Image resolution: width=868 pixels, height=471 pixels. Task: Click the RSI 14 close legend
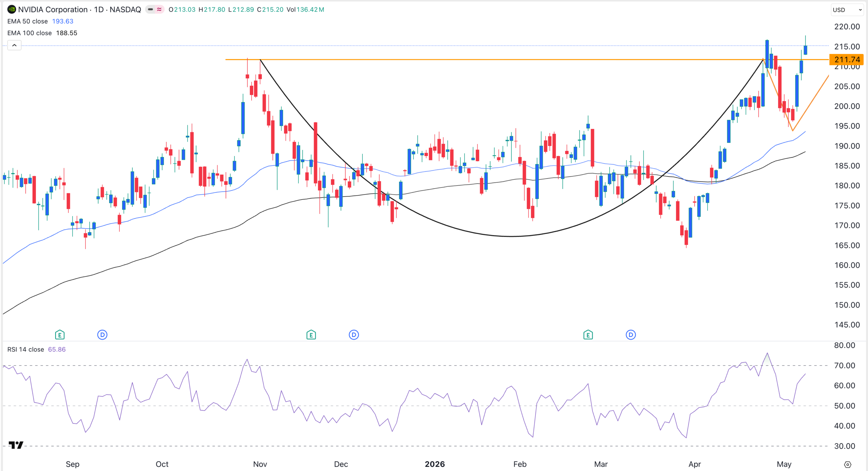click(x=26, y=349)
